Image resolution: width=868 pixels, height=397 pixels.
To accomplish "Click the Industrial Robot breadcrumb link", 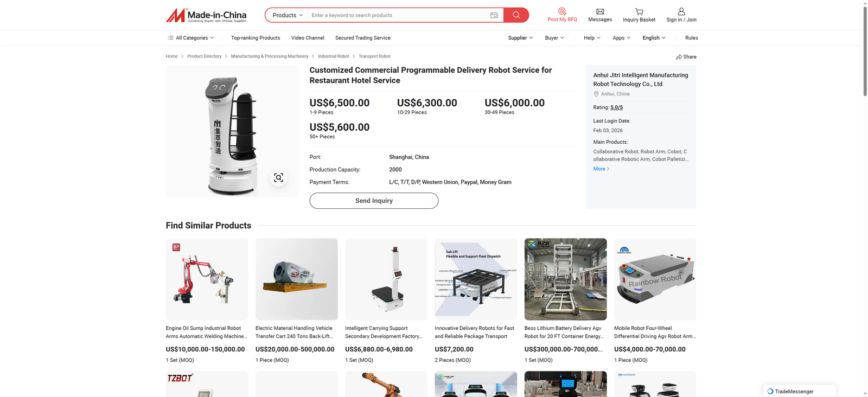I will click(333, 56).
